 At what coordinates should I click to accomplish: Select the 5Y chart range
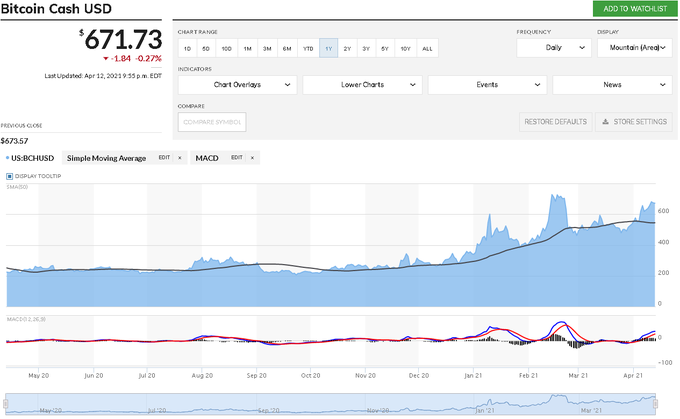click(x=385, y=49)
